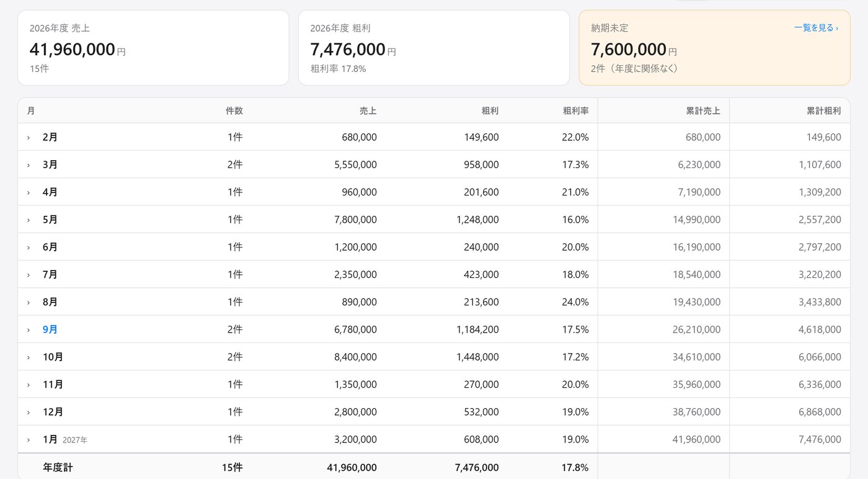Open the highlighted 9月 month label
Image resolution: width=868 pixels, height=479 pixels.
point(50,329)
